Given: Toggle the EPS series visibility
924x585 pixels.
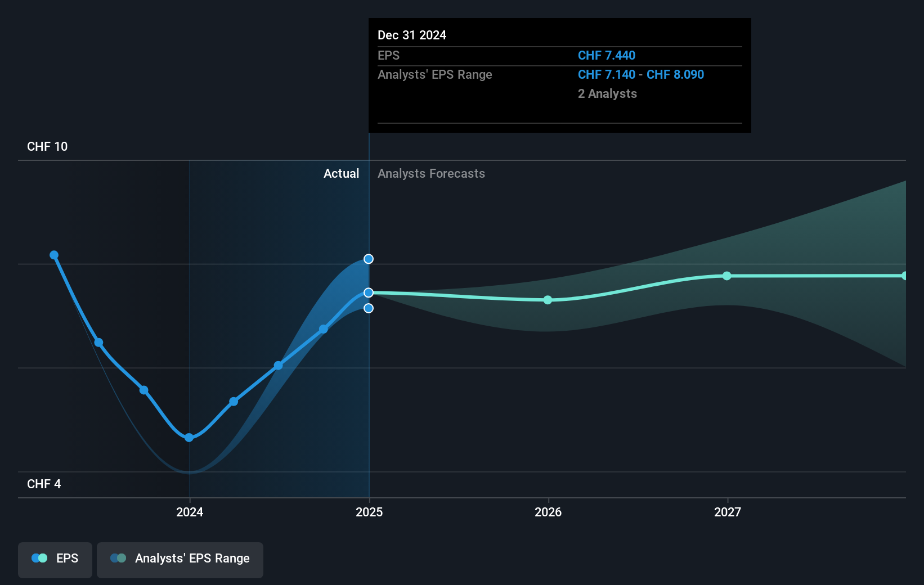Looking at the screenshot, I should (55, 560).
